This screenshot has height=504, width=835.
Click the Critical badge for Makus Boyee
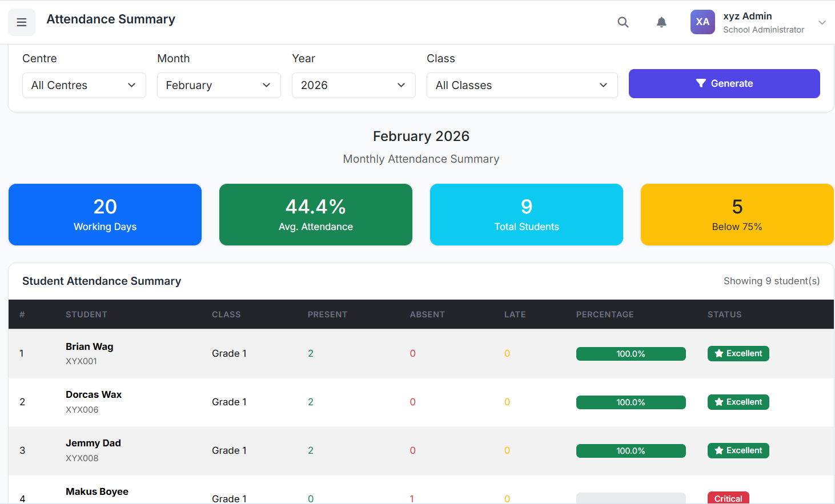(x=728, y=498)
